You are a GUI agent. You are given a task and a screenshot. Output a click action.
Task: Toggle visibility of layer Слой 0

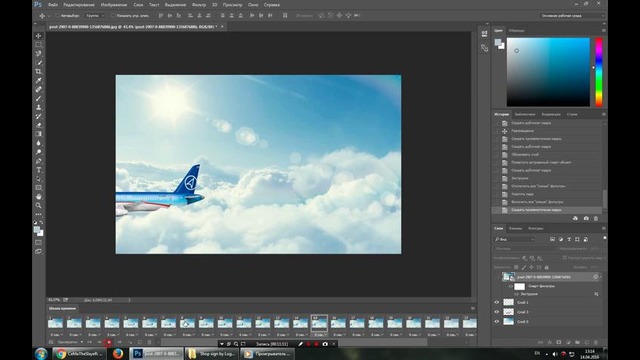coord(497,322)
